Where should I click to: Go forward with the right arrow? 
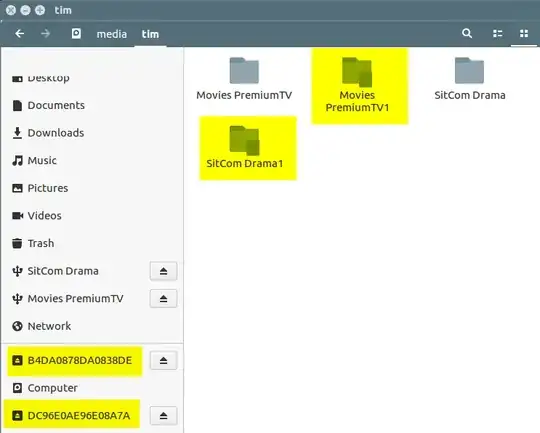point(45,33)
